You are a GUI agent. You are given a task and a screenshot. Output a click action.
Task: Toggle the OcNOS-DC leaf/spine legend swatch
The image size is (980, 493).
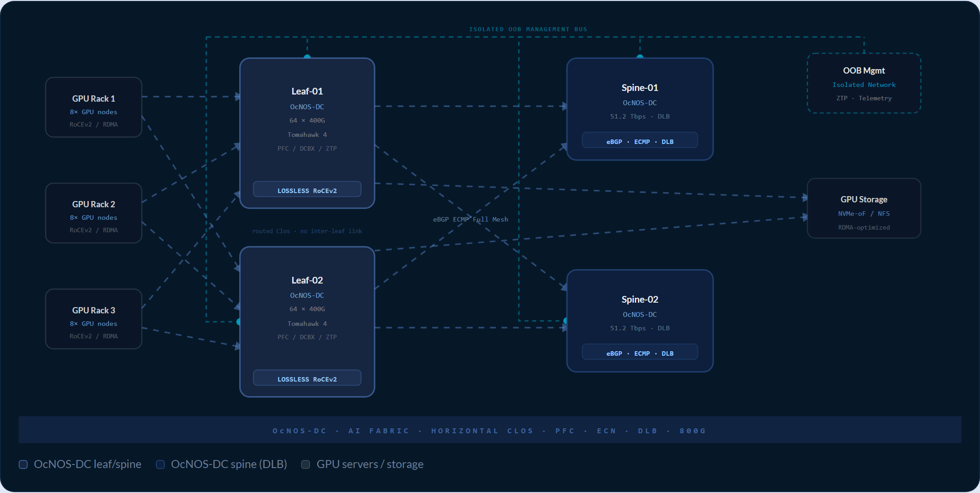[23, 464]
